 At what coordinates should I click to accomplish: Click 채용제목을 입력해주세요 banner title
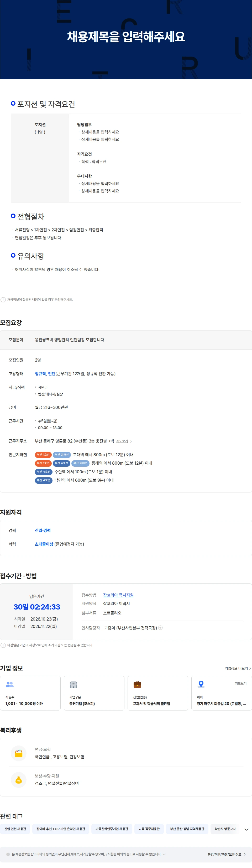pyautogui.click(x=126, y=36)
